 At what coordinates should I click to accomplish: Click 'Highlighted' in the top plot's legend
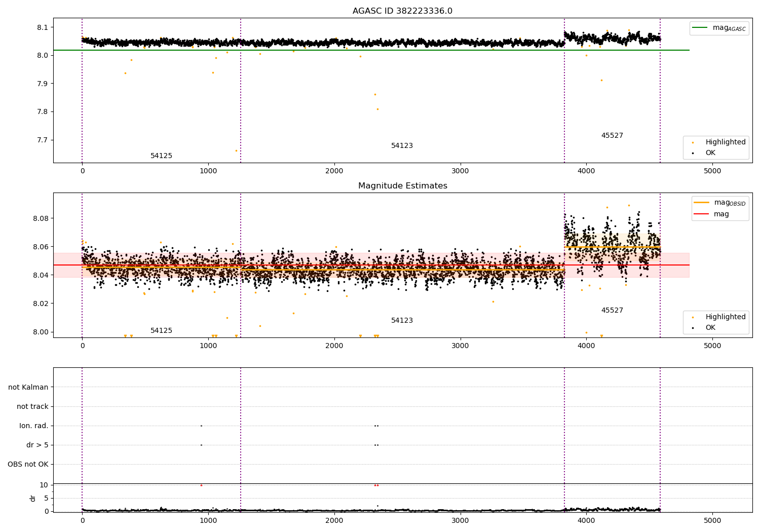tap(726, 142)
